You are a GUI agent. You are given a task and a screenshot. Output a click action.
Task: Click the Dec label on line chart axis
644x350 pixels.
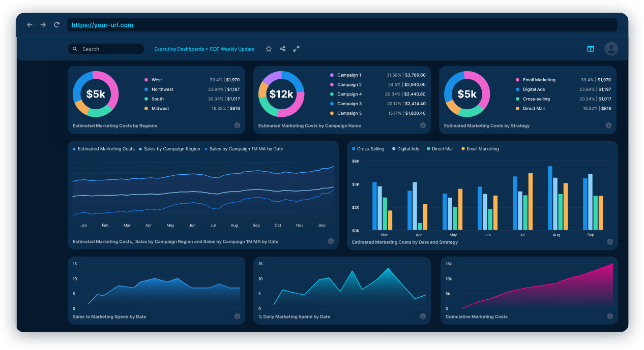pos(321,225)
